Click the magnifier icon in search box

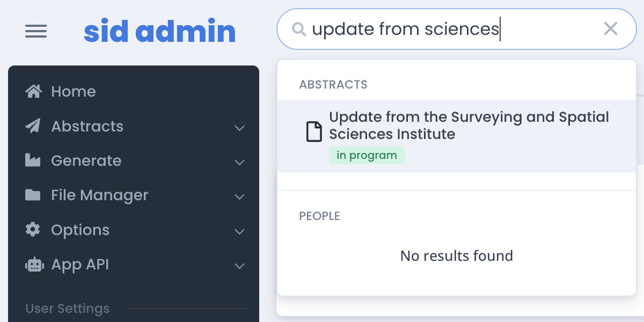(298, 29)
